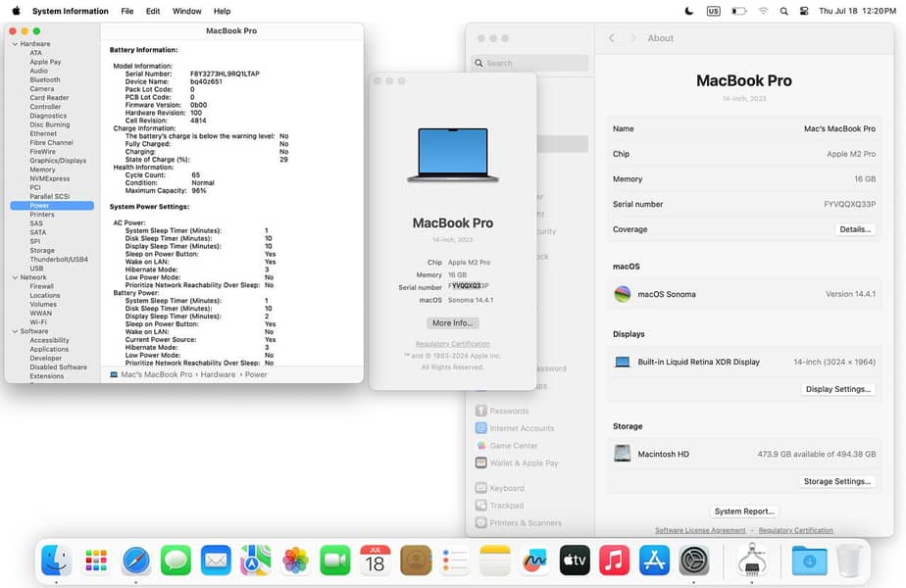The image size is (906, 588).
Task: Collapse the Software section in sidebar
Action: point(15,331)
